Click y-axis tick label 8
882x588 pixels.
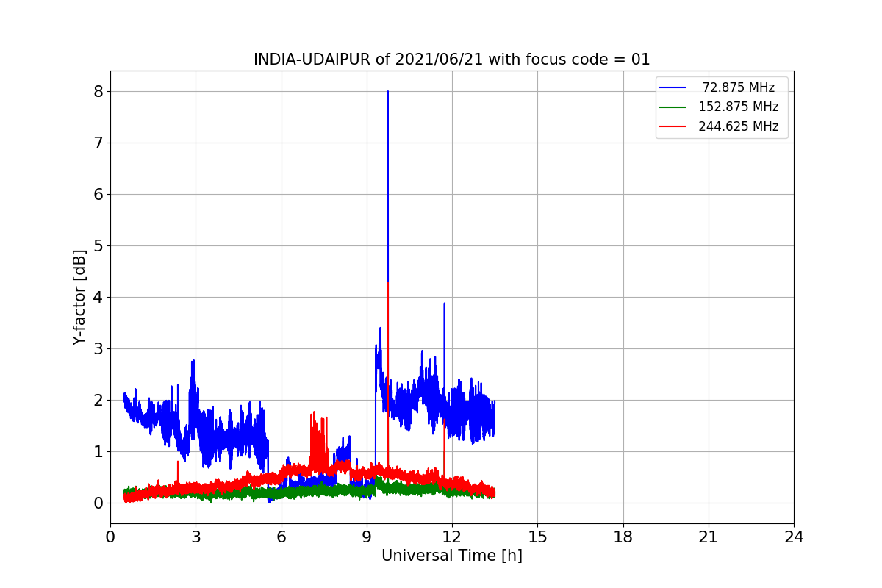point(98,91)
